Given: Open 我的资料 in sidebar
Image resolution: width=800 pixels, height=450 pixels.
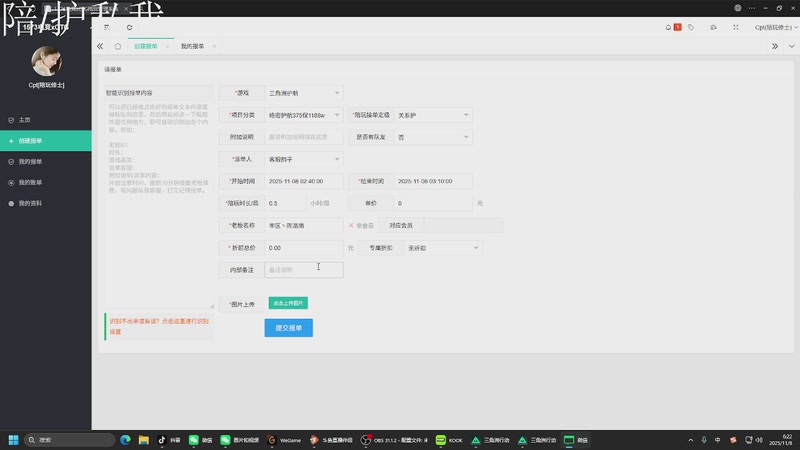Looking at the screenshot, I should [x=46, y=204].
